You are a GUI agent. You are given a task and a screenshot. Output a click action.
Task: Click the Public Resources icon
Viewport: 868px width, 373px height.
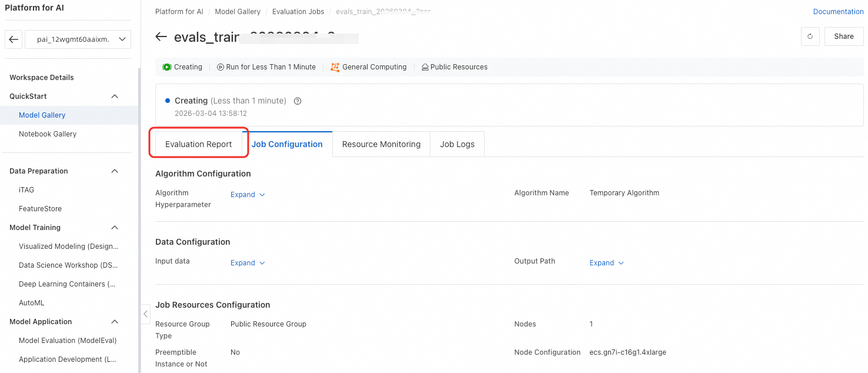(425, 67)
